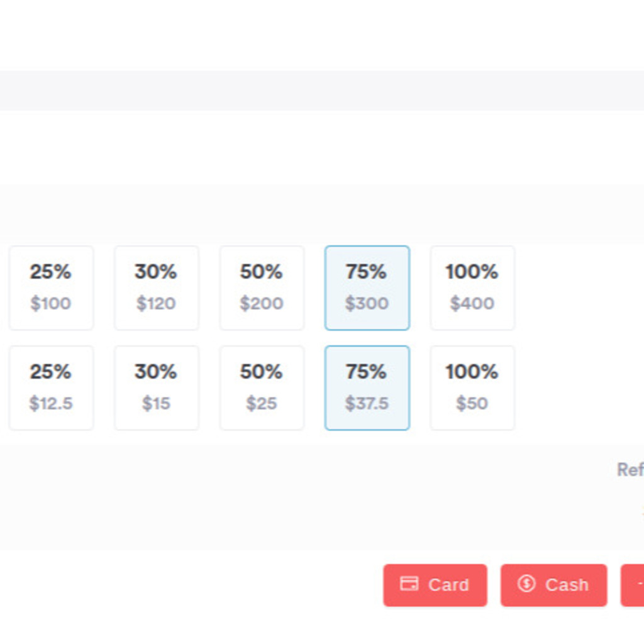Choose the 50% $25 tile
Screen dimensions: 644x644
pos(262,388)
